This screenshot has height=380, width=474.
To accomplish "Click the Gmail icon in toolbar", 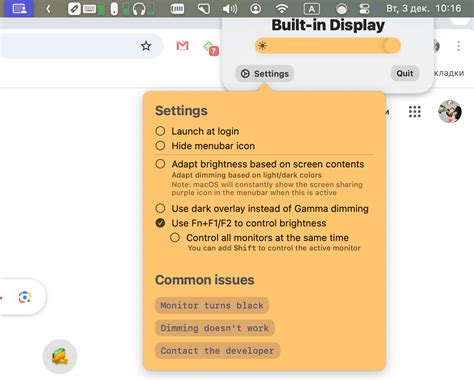I will point(182,46).
